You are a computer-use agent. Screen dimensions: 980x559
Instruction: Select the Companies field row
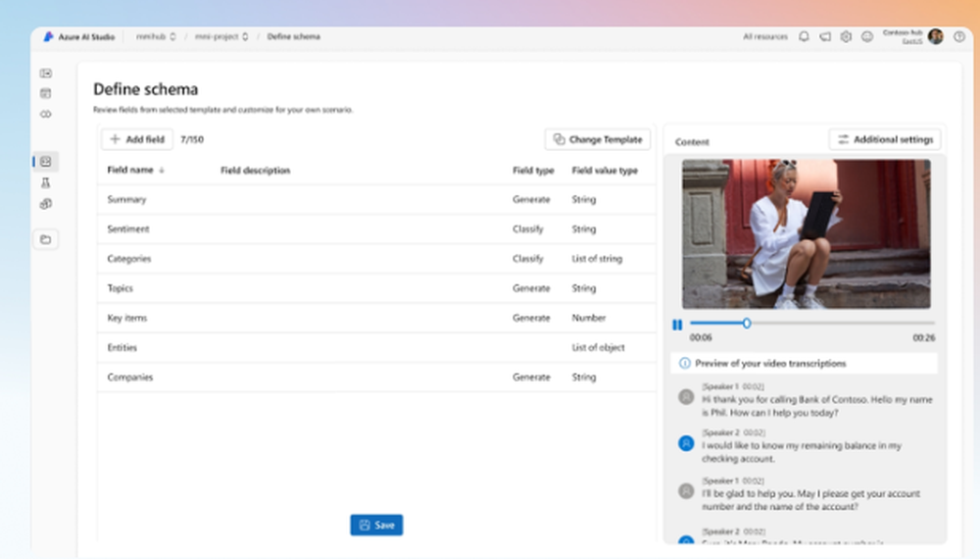pos(377,377)
